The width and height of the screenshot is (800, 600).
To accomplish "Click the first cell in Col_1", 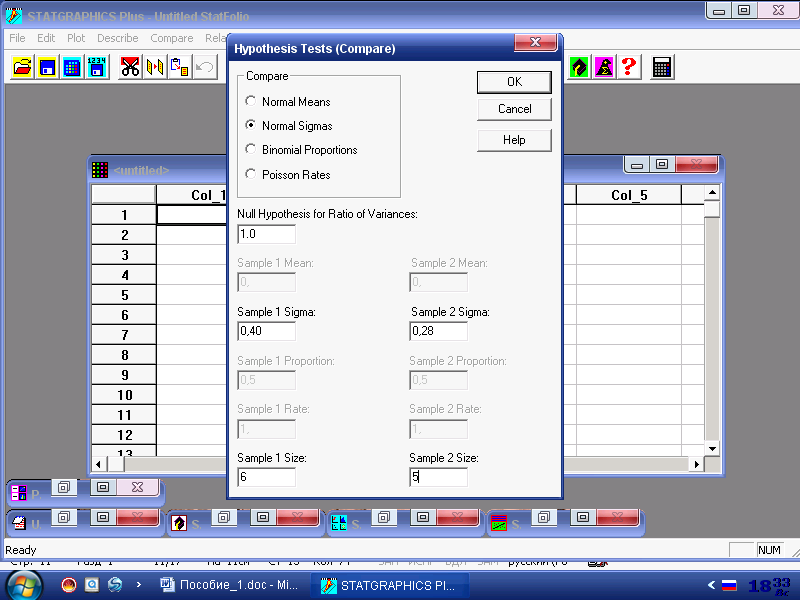I will pos(192,215).
